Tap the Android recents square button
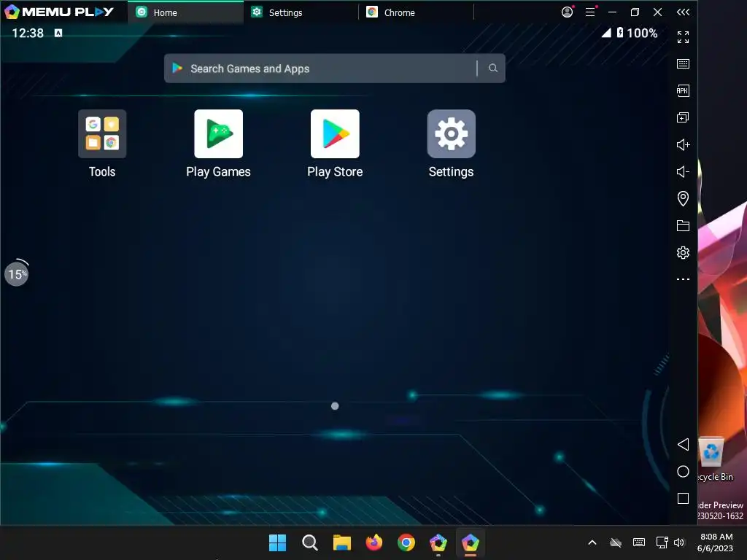Image resolution: width=747 pixels, height=560 pixels. tap(683, 498)
